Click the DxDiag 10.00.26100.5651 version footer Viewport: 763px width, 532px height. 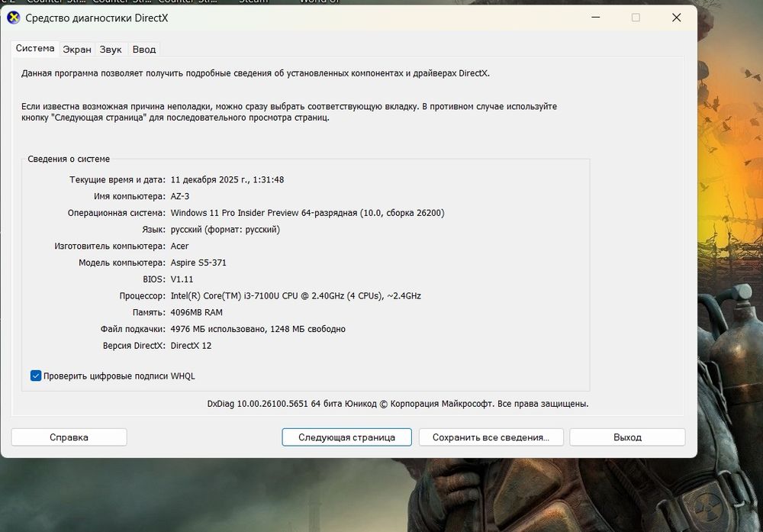pyautogui.click(x=398, y=404)
